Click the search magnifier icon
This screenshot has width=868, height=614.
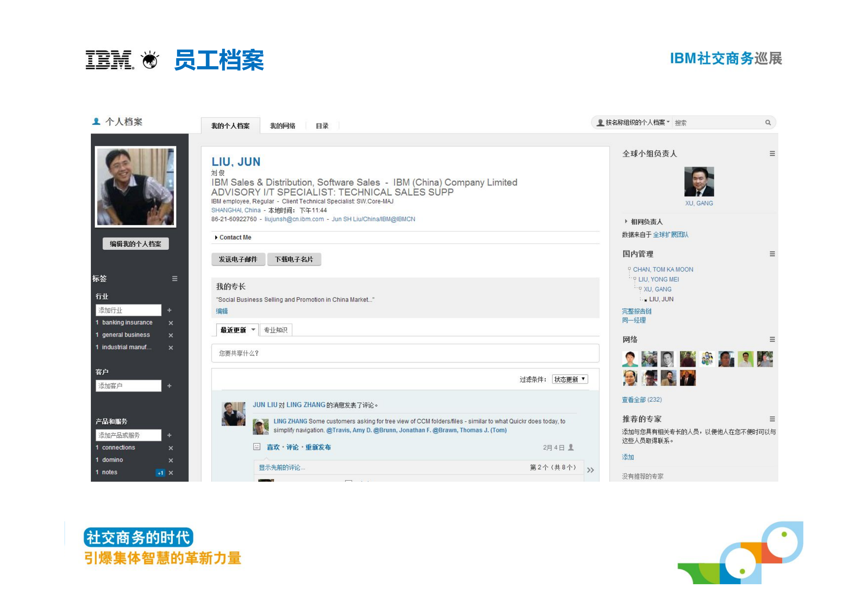[x=769, y=122]
